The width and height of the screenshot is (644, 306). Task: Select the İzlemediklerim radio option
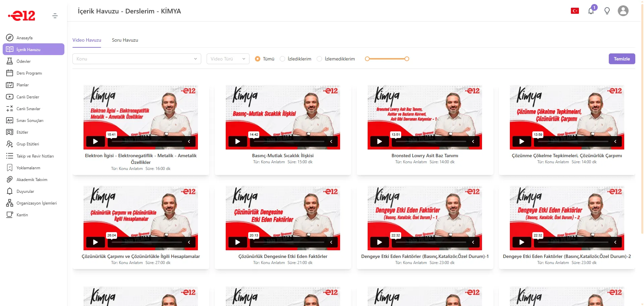[x=319, y=59]
